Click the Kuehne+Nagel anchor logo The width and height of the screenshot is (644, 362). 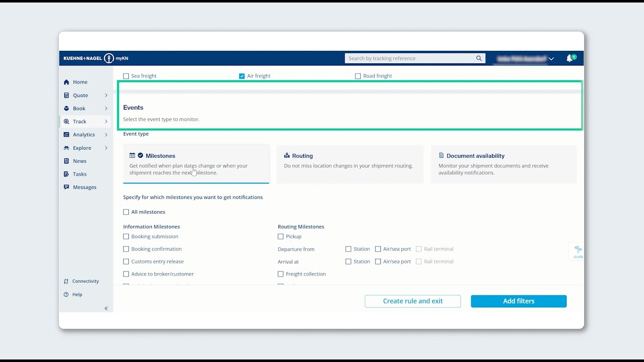coord(109,58)
